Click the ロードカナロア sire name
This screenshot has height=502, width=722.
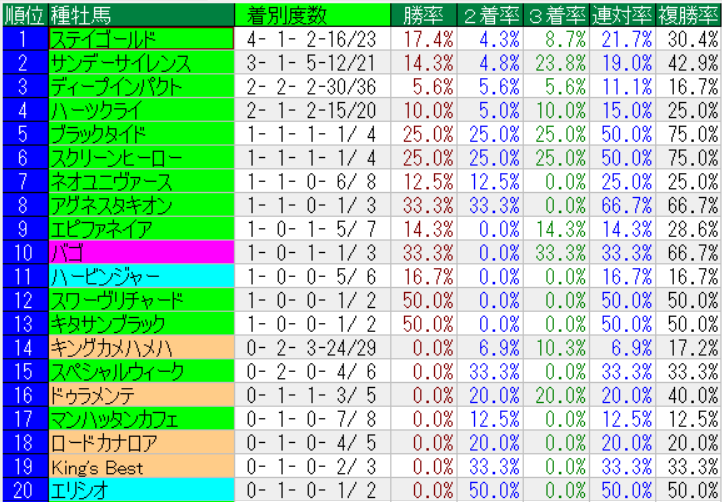point(140,443)
